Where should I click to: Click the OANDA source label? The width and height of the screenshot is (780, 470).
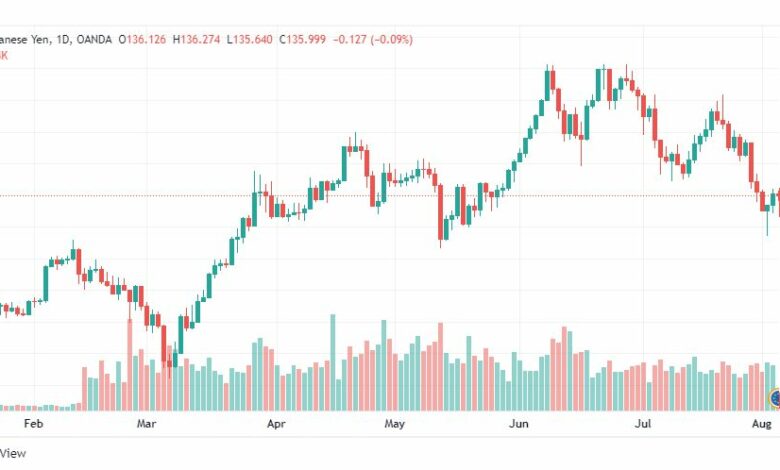tap(94, 40)
